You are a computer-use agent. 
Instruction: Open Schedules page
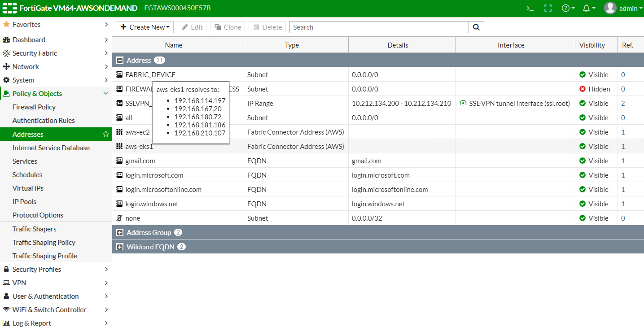point(27,175)
